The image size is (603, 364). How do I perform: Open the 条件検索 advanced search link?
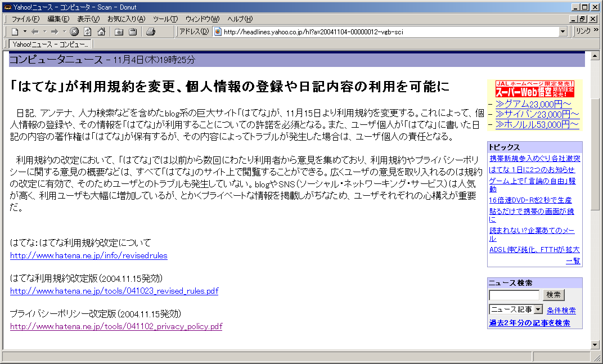561,311
